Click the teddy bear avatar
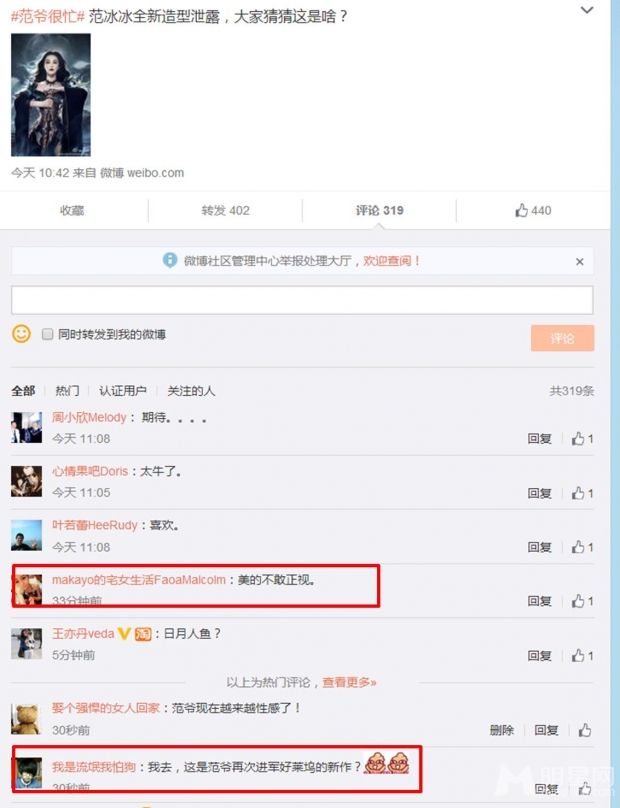This screenshot has width=620, height=808. (x=26, y=719)
